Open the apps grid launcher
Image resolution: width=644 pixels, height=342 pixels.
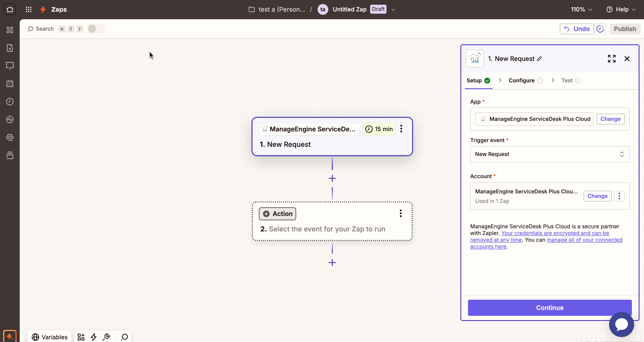tap(28, 9)
